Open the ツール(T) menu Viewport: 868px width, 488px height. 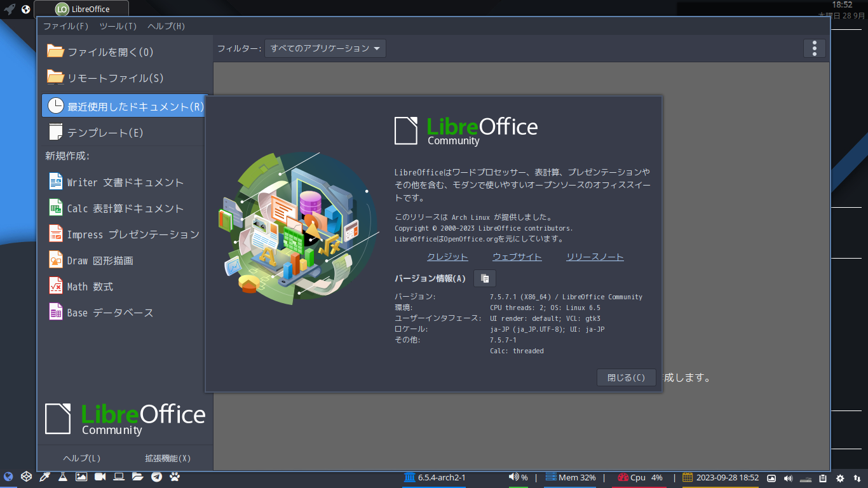point(118,26)
